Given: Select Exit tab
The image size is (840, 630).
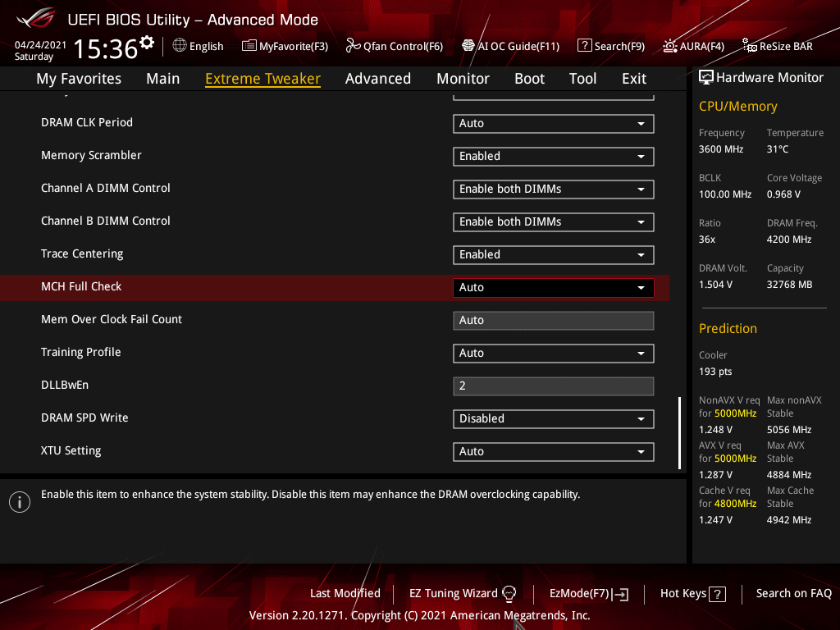Looking at the screenshot, I should pyautogui.click(x=634, y=79).
